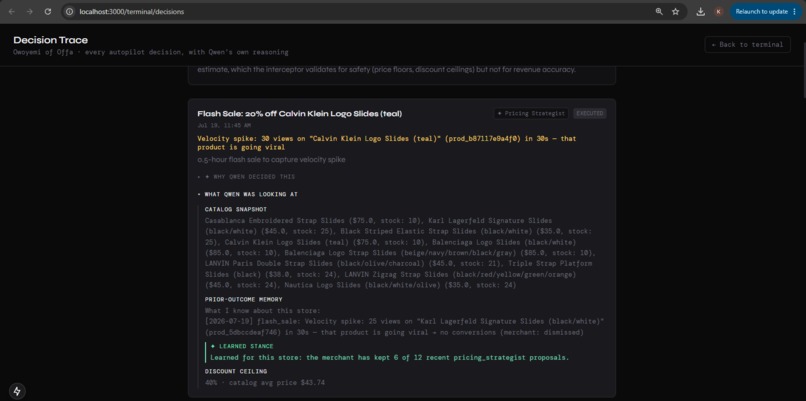Click the browser back arrow
The width and height of the screenshot is (806, 401).
(x=12, y=11)
